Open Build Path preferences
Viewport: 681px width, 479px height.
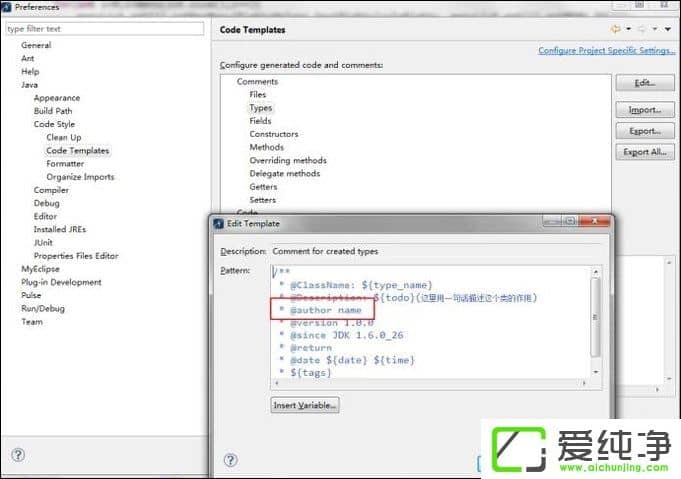(x=53, y=111)
